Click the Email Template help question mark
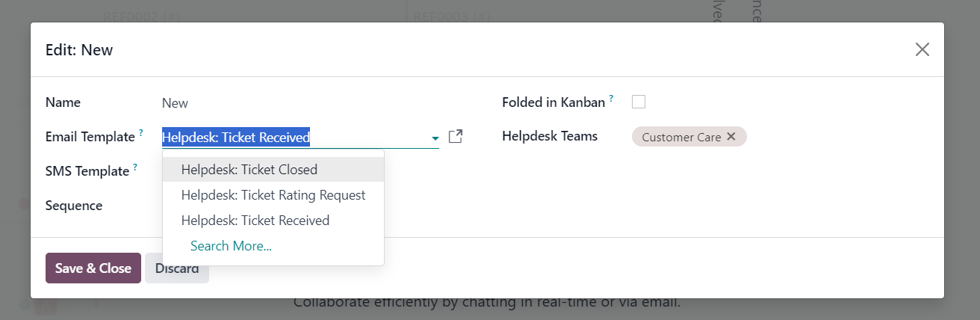The height and width of the screenshot is (320, 980). pos(140,133)
